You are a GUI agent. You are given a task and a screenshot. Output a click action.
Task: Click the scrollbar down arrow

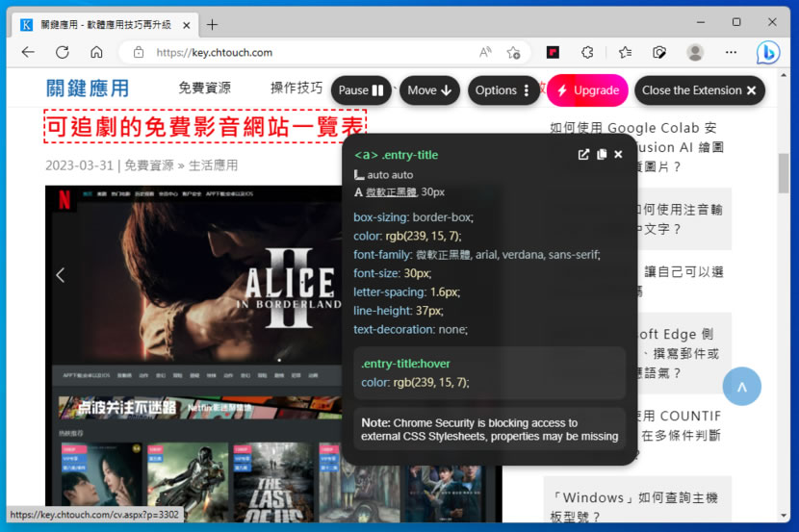point(784,516)
